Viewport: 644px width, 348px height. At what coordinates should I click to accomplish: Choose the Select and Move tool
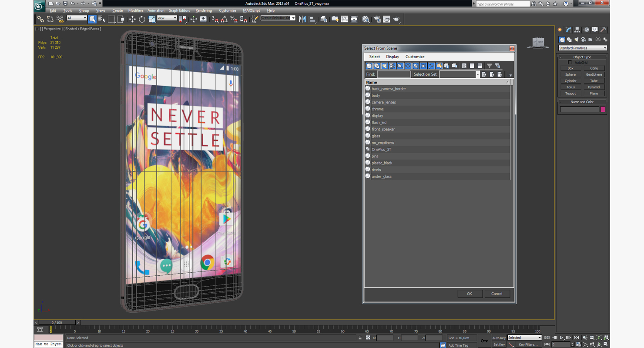coord(132,19)
